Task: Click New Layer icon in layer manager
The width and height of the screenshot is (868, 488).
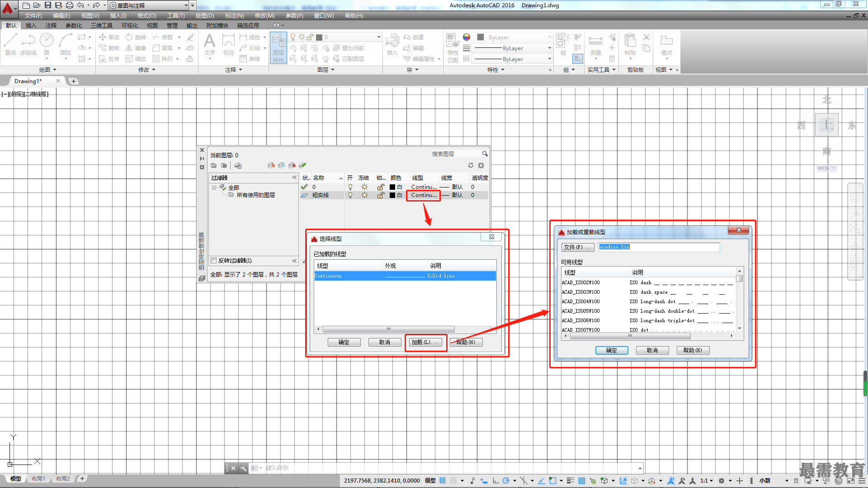Action: click(x=271, y=165)
